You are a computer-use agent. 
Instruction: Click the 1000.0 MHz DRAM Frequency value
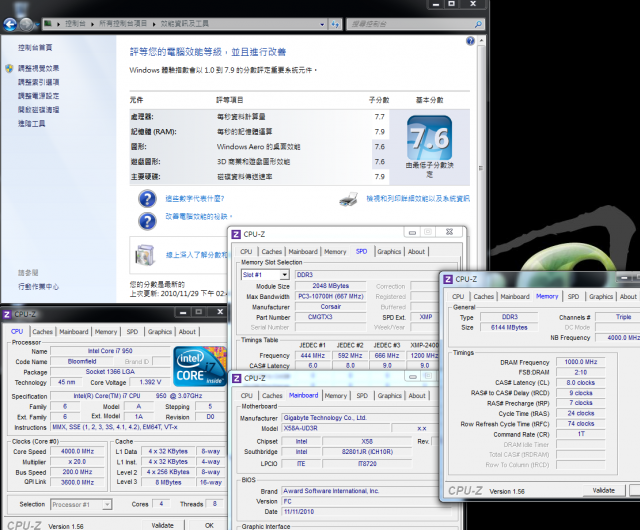580,362
